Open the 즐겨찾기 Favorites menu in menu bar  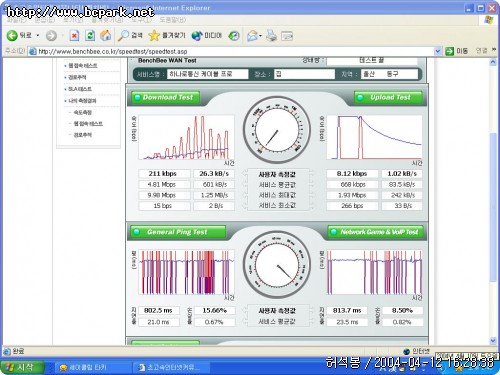pos(107,20)
